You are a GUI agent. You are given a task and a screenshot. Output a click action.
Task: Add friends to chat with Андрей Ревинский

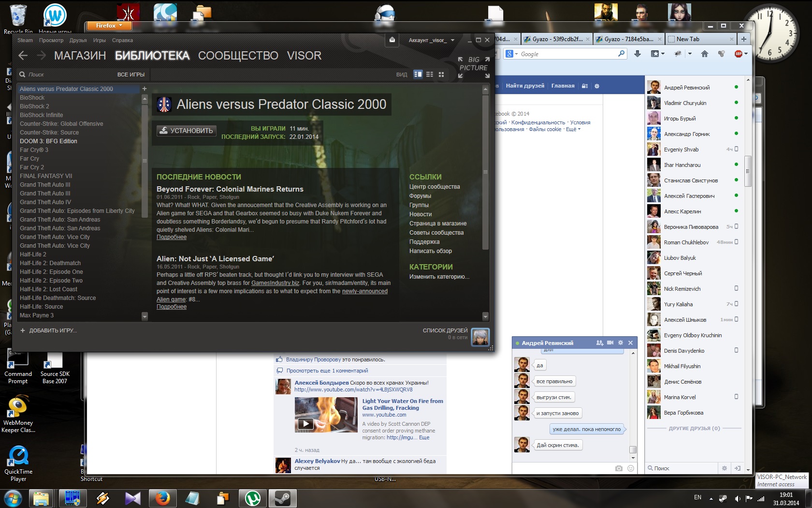[x=600, y=343]
